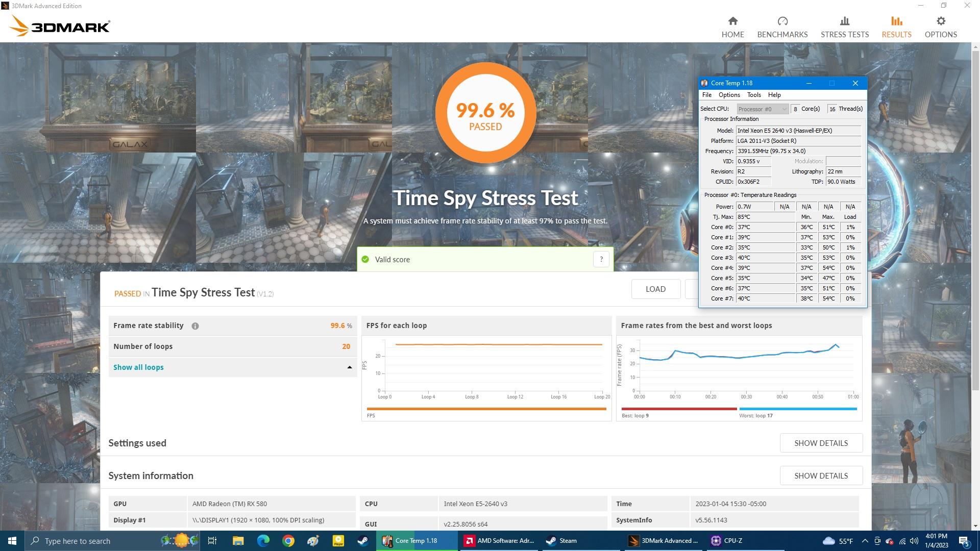Open the Windows Start menu
This screenshot has width=980, height=551.
click(x=12, y=541)
